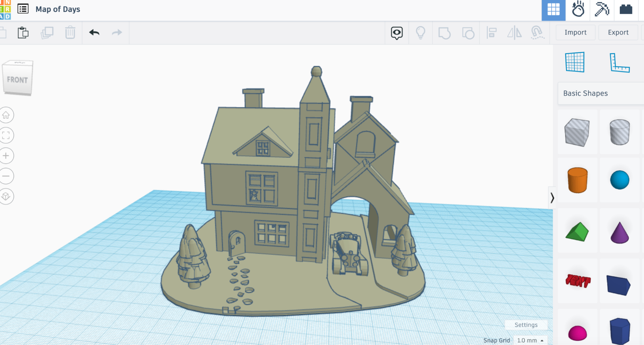Open the Bricks view tab
The height and width of the screenshot is (345, 644).
626,10
